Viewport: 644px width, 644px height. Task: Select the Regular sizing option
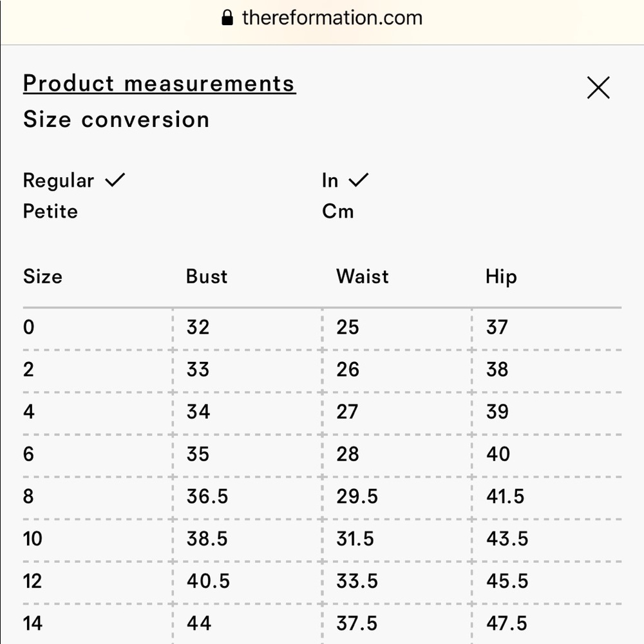[59, 181]
